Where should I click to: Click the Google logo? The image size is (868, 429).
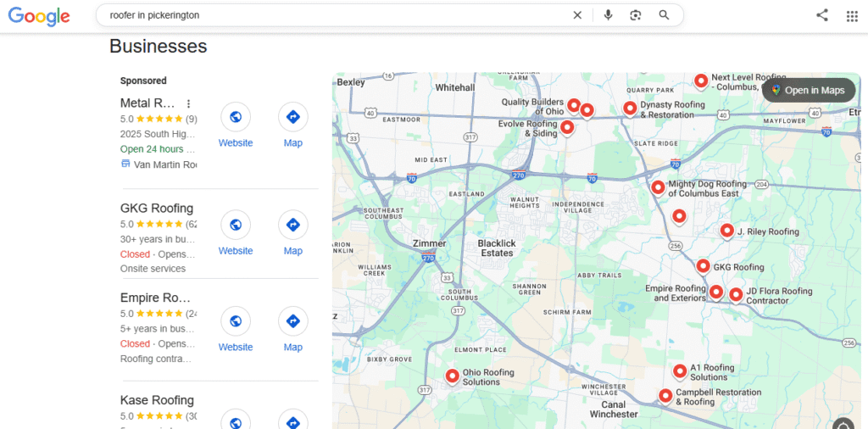click(39, 15)
